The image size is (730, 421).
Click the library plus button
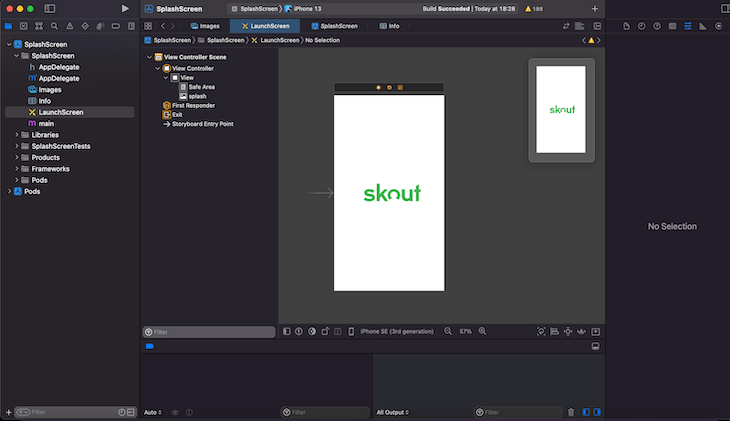[595, 9]
